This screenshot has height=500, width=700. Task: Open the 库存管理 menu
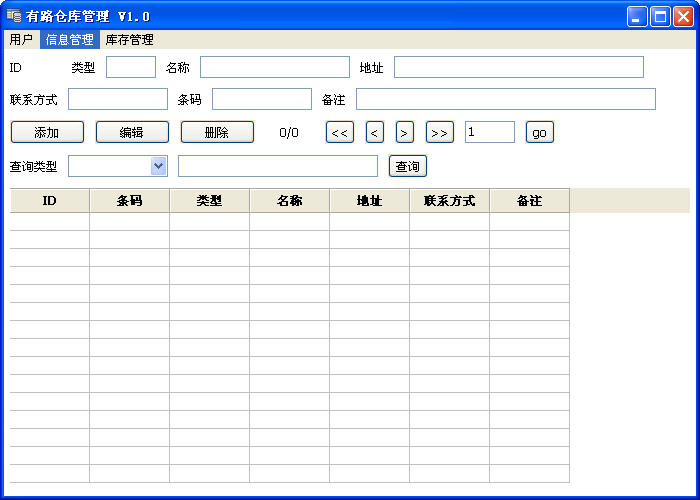(129, 40)
